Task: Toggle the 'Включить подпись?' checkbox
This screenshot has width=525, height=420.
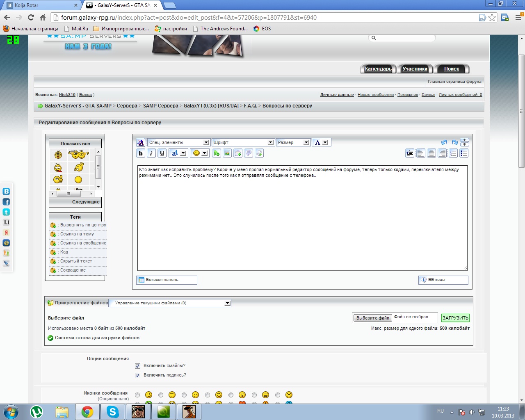Action: [137, 375]
